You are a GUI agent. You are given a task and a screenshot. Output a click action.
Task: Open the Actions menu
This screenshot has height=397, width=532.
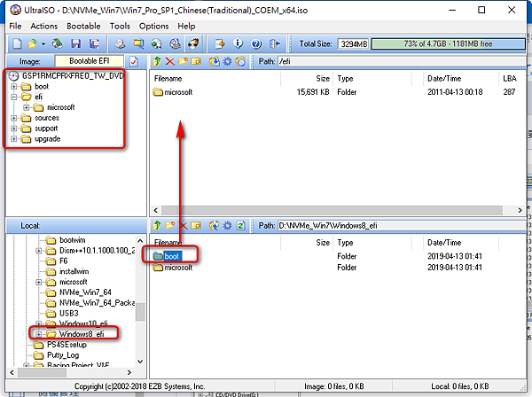pyautogui.click(x=44, y=26)
